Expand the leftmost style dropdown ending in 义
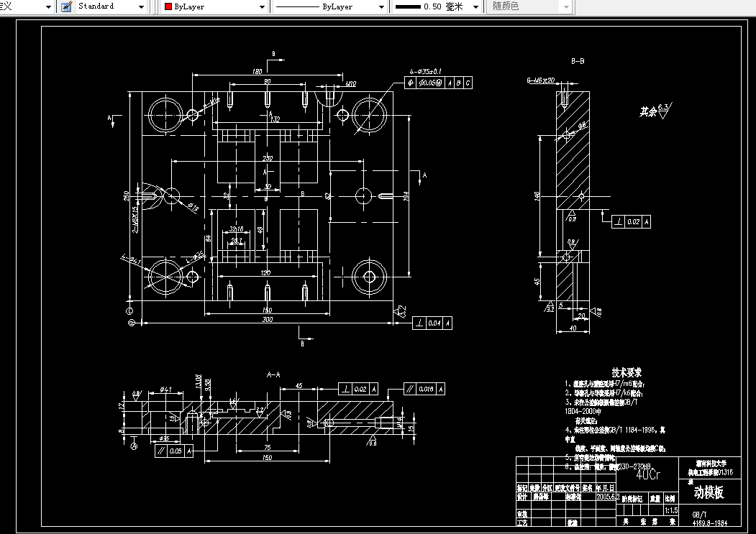Viewport: 756px width, 534px height. click(x=47, y=6)
